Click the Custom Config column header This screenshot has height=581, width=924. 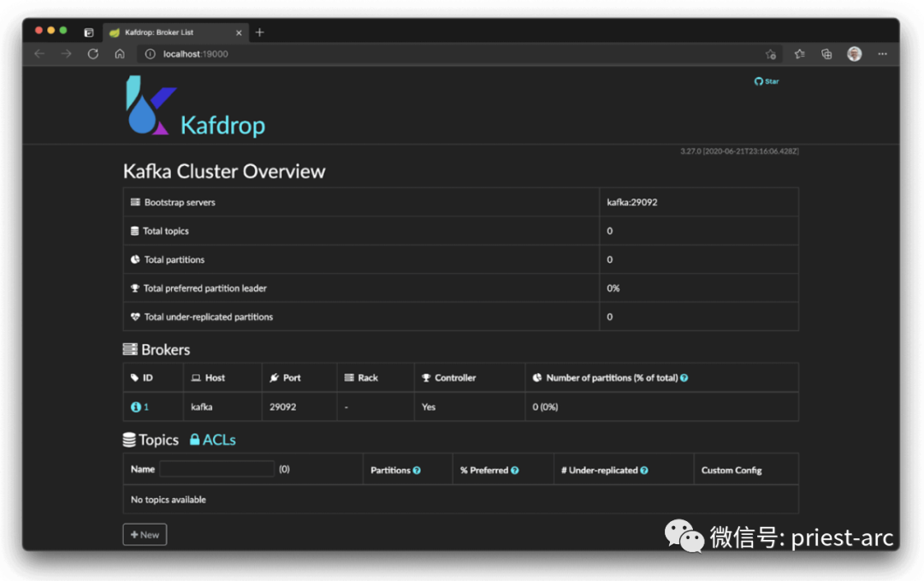pos(731,471)
